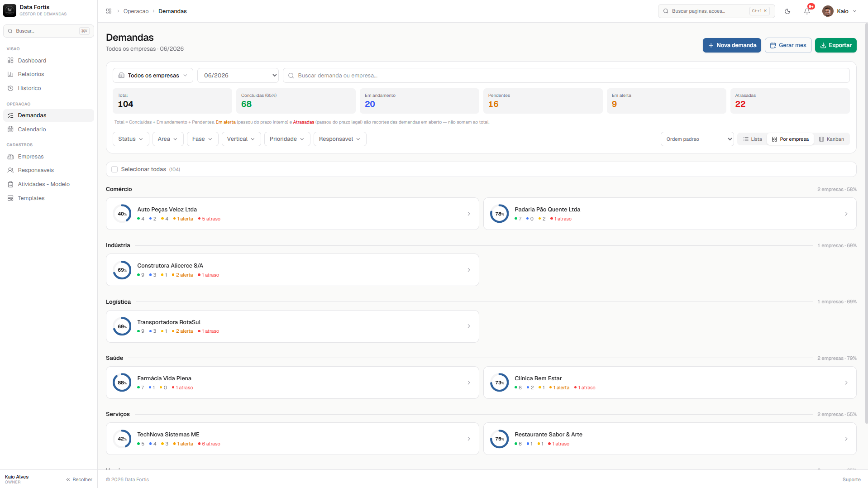Expand the Ordem padrao sort dropdown
868x488 pixels.
point(697,139)
